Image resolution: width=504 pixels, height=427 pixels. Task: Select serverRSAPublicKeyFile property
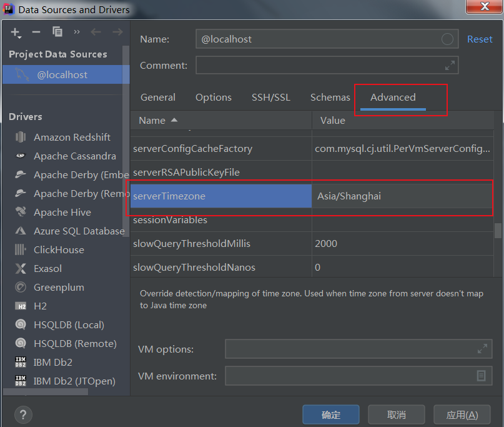point(221,172)
